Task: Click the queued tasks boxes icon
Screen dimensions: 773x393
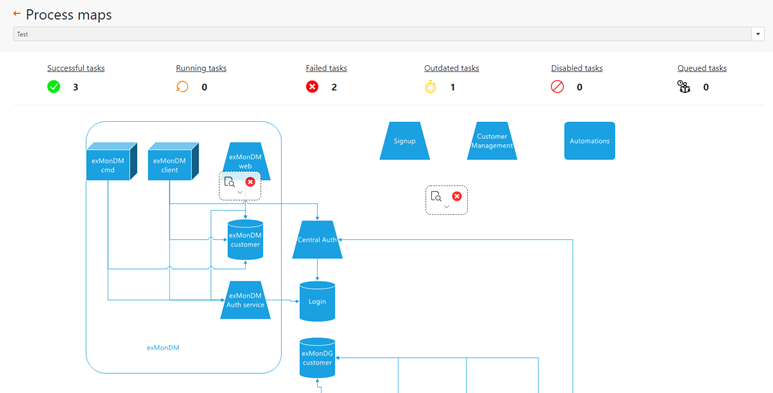Action: pyautogui.click(x=684, y=87)
